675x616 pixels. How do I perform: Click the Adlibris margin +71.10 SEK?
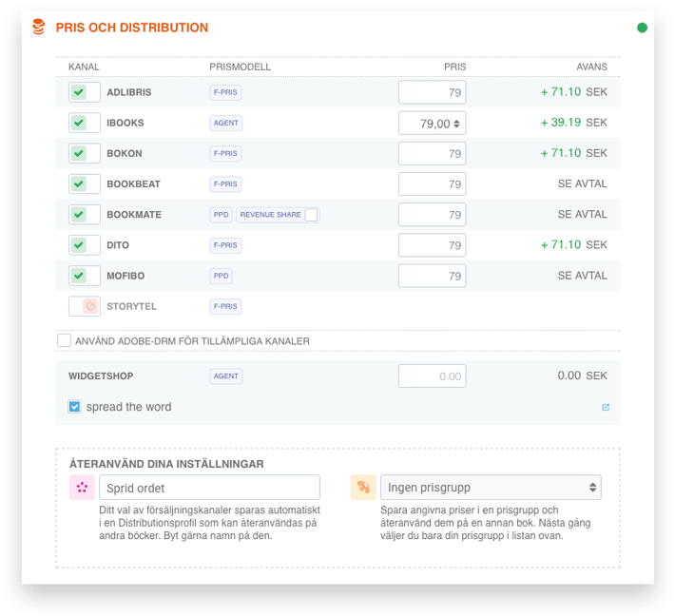tap(574, 91)
